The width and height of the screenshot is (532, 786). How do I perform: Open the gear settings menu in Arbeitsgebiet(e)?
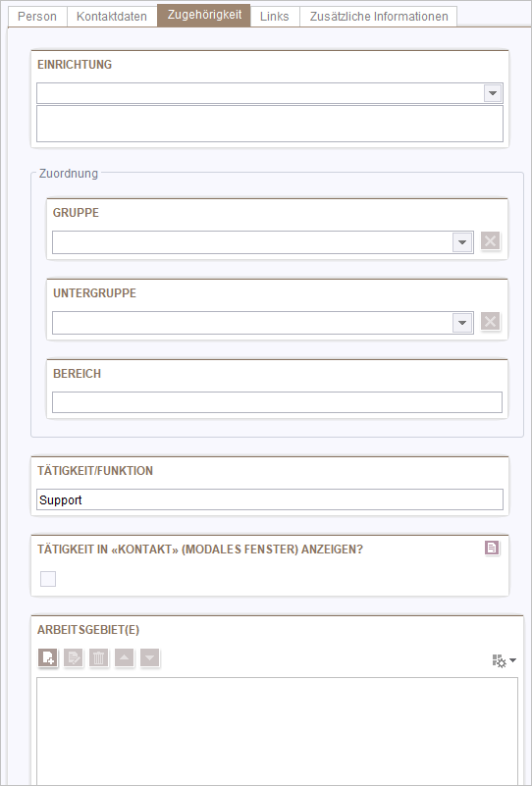(x=504, y=661)
